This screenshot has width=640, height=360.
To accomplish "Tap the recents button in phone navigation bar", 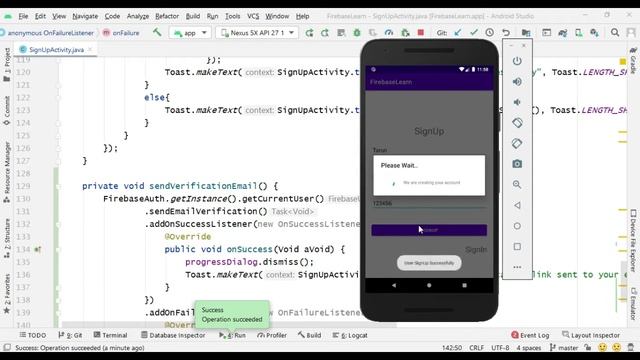I will point(464,285).
